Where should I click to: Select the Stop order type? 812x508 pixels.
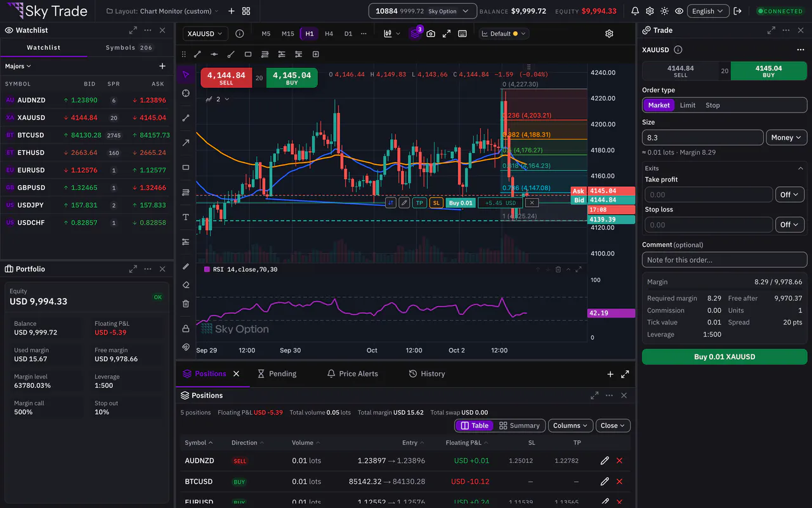pyautogui.click(x=712, y=105)
